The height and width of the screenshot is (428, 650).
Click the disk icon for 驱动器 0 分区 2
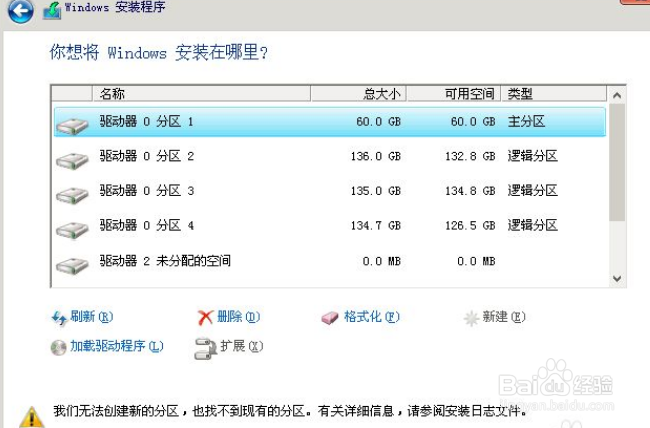[x=73, y=160]
